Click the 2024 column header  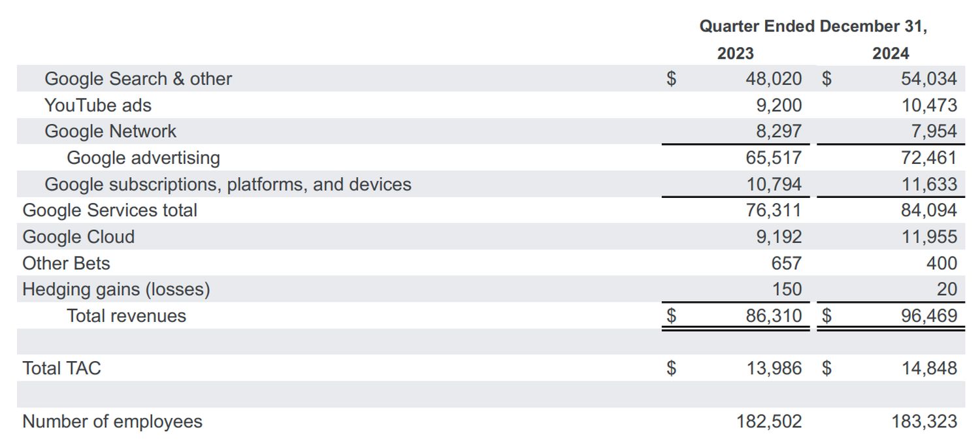coord(890,54)
